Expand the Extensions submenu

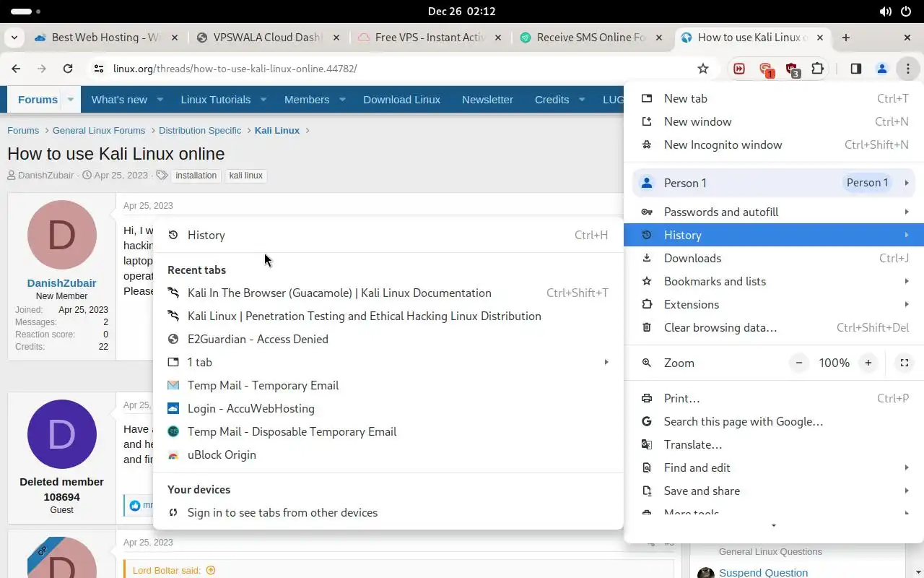[x=774, y=304]
